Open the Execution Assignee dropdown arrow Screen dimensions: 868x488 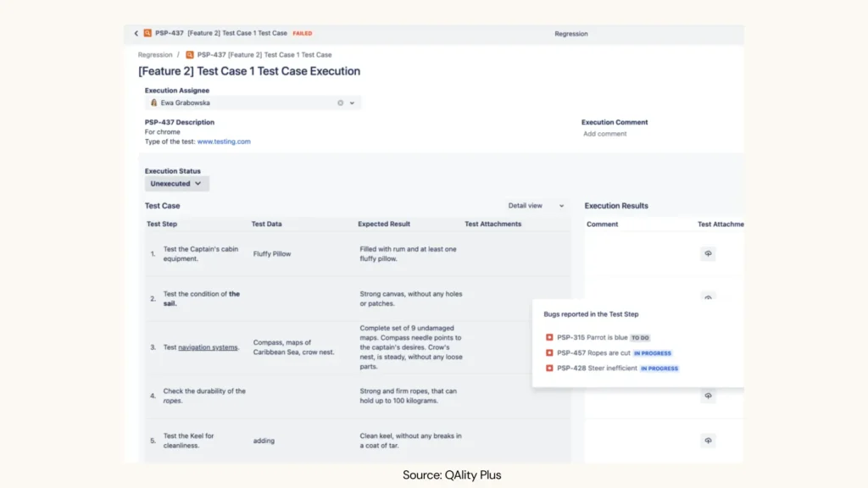(x=353, y=103)
